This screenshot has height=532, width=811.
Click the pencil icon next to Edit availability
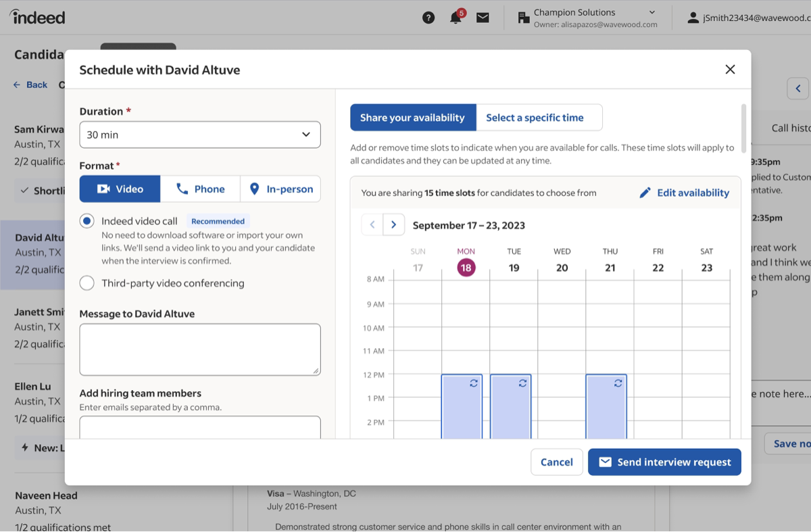click(x=645, y=193)
